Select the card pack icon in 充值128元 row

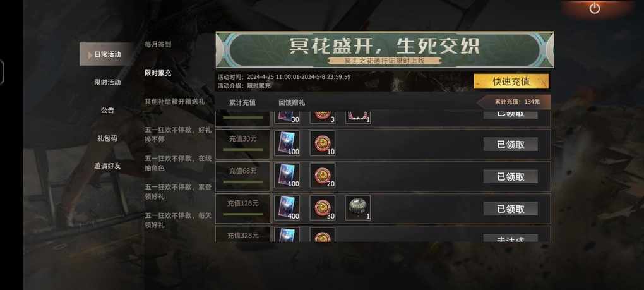[287, 208]
